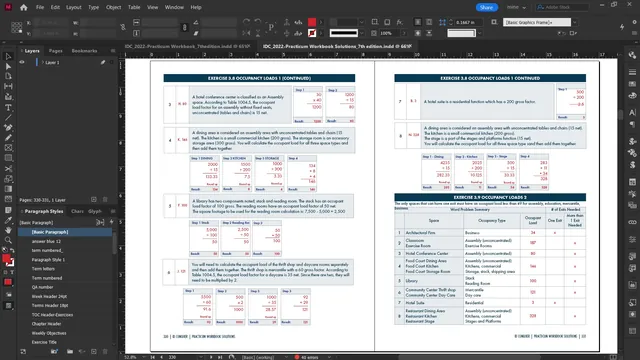This screenshot has height=360, width=640.
Task: Select the Type tool
Action: 8,108
